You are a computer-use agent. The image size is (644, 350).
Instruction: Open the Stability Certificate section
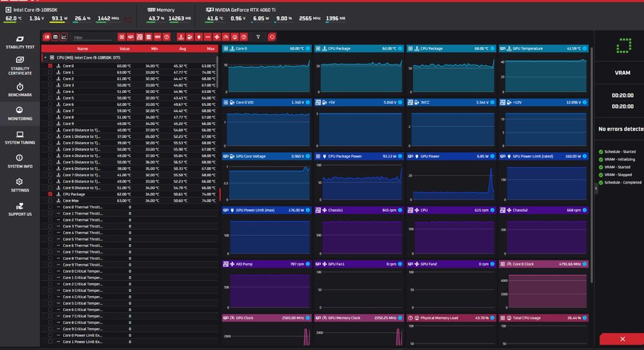click(x=20, y=66)
